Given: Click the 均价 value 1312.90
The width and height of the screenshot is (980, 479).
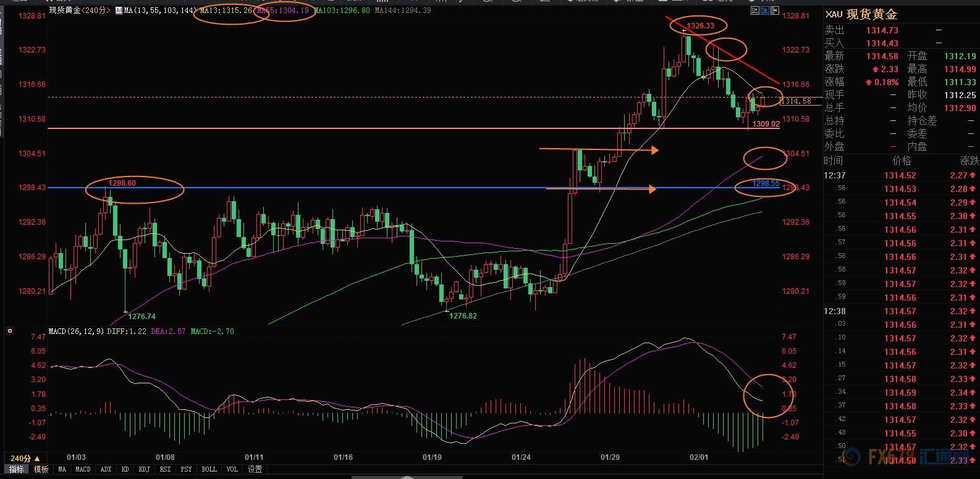Looking at the screenshot, I should [960, 108].
